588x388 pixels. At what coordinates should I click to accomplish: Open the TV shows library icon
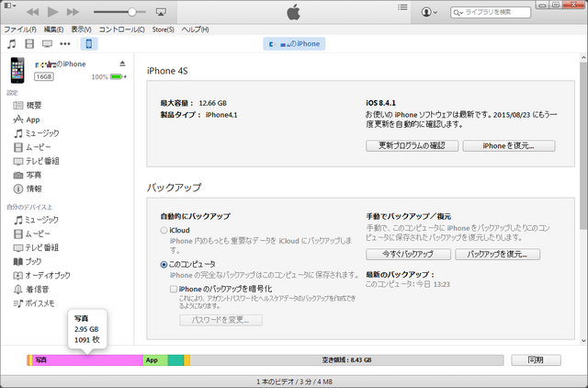pyautogui.click(x=47, y=44)
